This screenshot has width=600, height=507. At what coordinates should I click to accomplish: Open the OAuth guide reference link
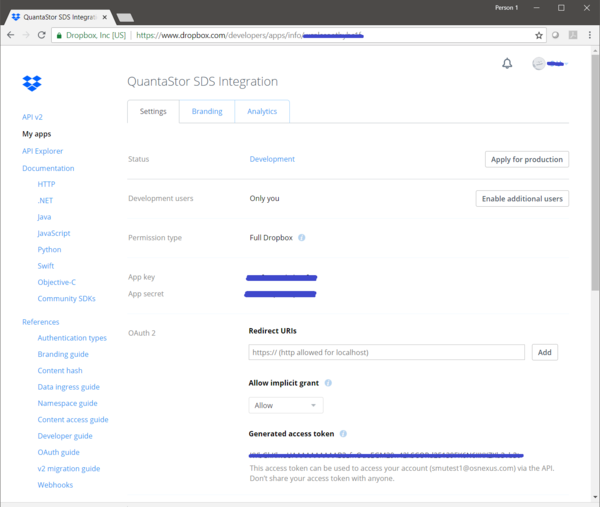(x=59, y=452)
